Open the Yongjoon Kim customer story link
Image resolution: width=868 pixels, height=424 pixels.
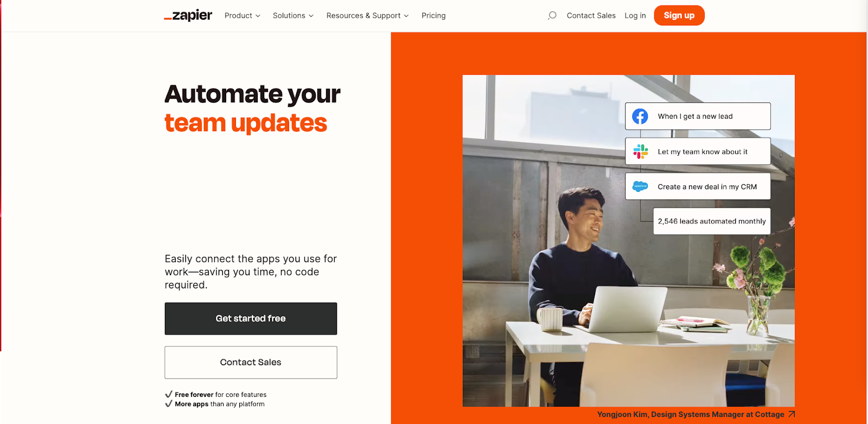click(691, 414)
